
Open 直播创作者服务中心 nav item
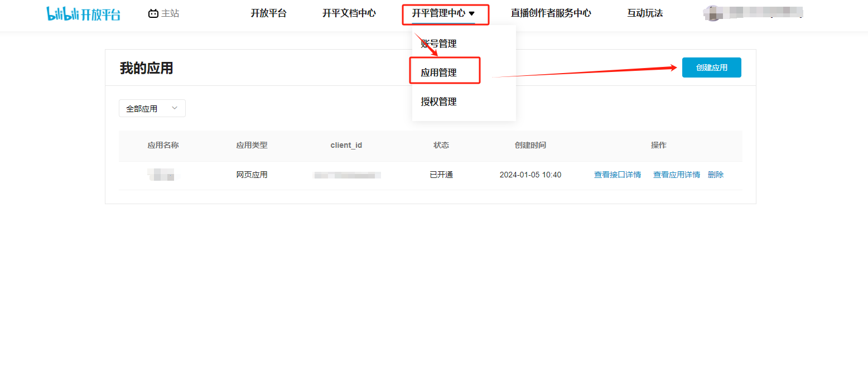click(551, 13)
